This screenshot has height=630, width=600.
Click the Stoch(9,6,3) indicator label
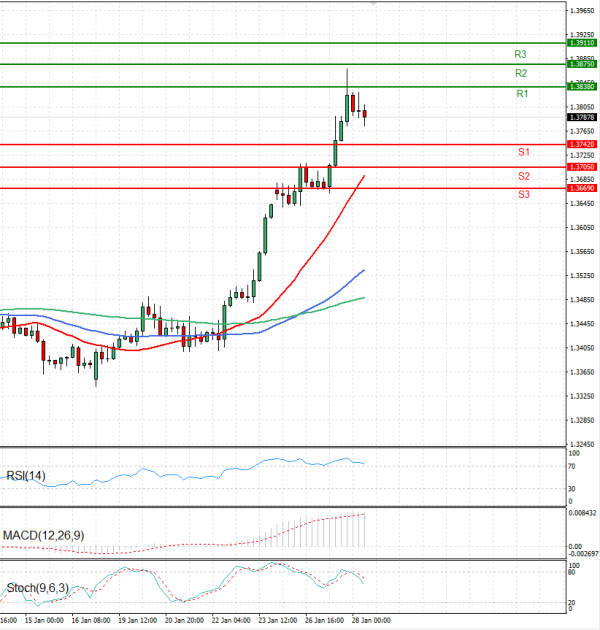pos(37,587)
